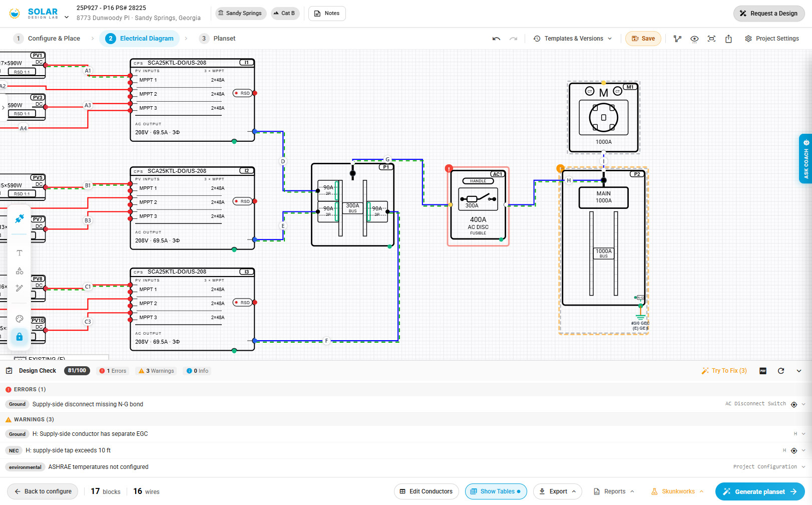Screen dimensions: 812x505
Task: Click the 81/100 score badge
Action: (77, 371)
